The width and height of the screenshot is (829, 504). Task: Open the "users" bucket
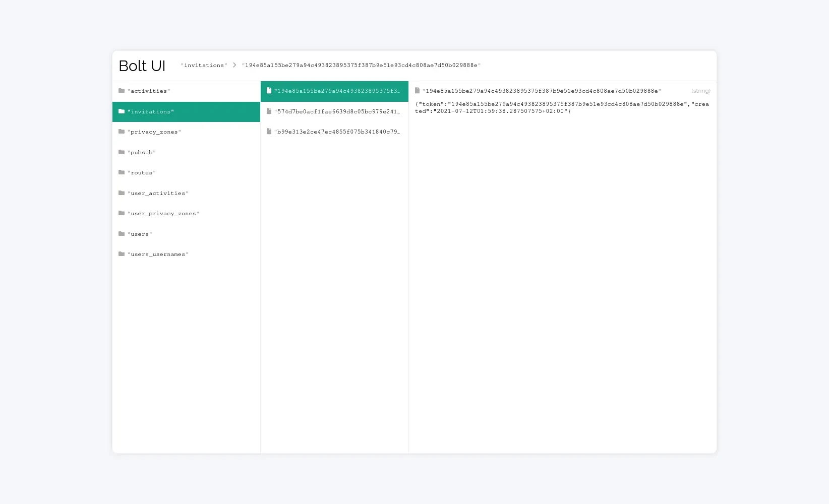(x=186, y=234)
